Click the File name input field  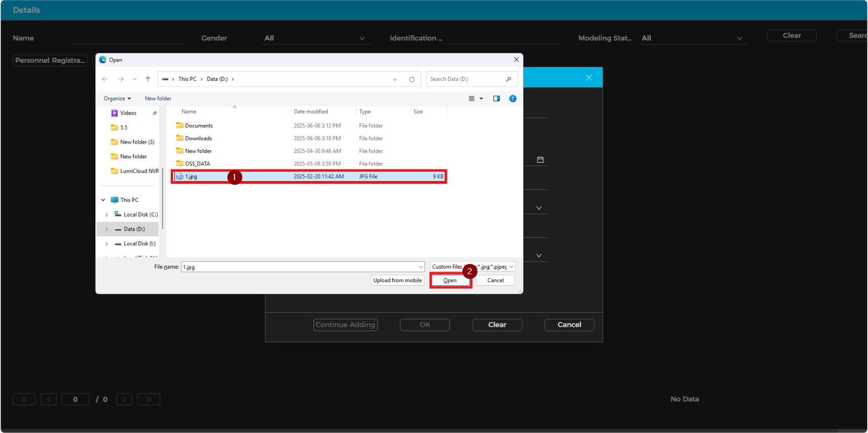click(x=298, y=267)
